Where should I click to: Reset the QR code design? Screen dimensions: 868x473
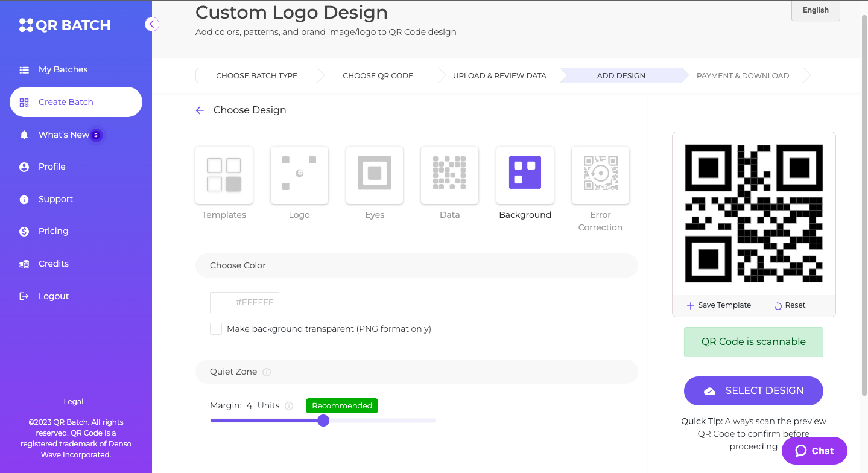(x=790, y=305)
